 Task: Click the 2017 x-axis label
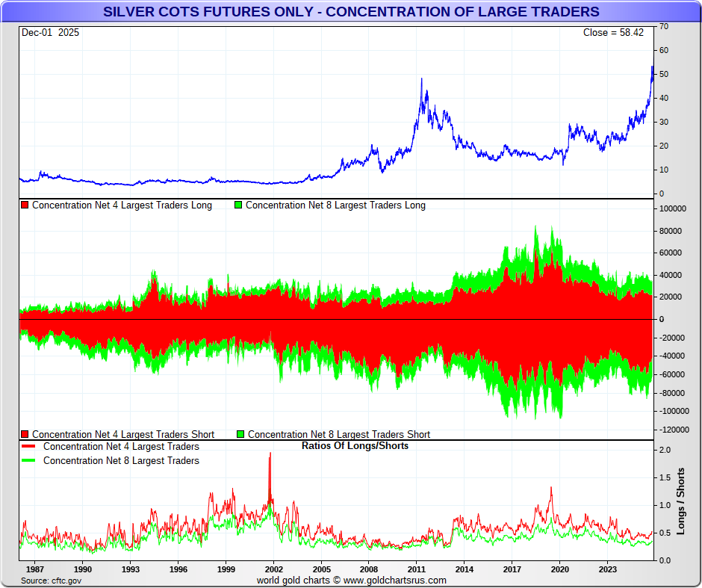click(x=512, y=569)
